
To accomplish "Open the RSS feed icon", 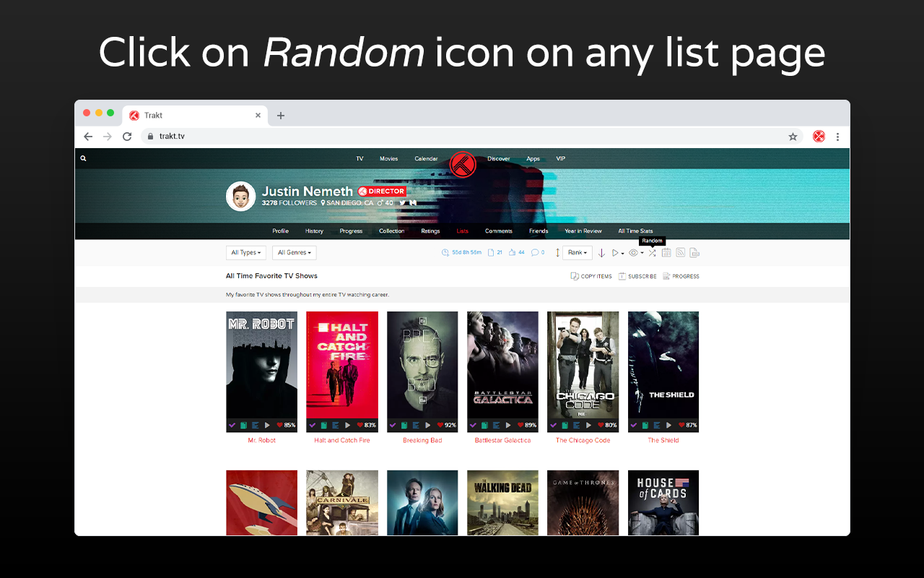I will point(680,253).
